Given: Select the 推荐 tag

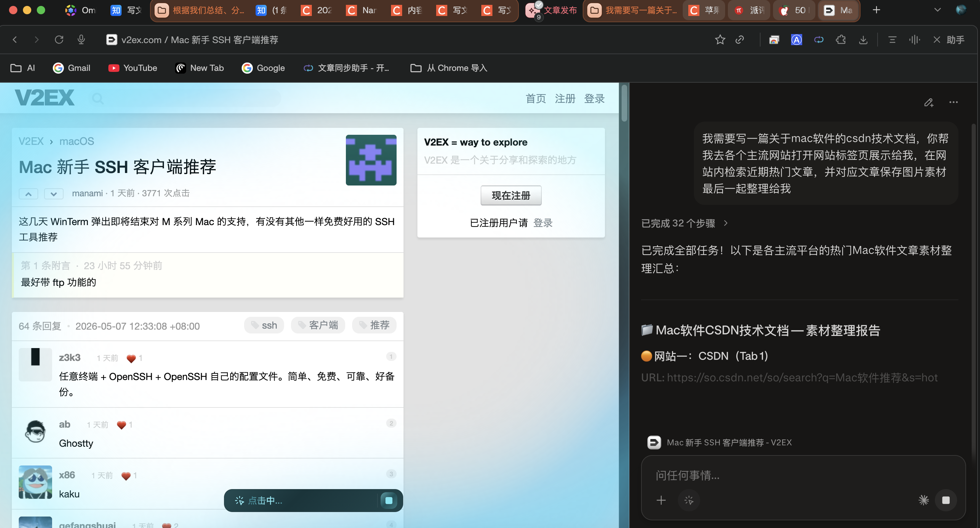Looking at the screenshot, I should pos(374,325).
